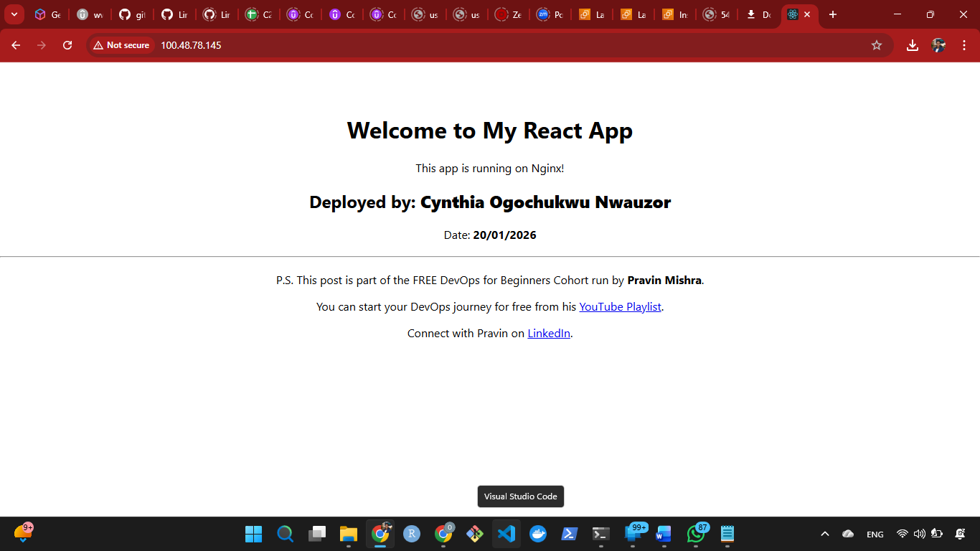Screen dimensions: 980x551
Task: Go back to the previous page
Action: tap(16, 45)
